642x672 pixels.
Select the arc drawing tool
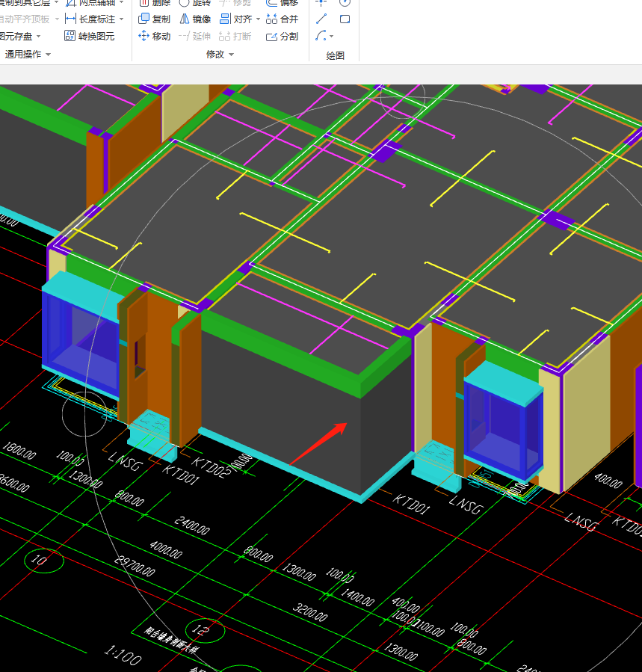pos(321,36)
